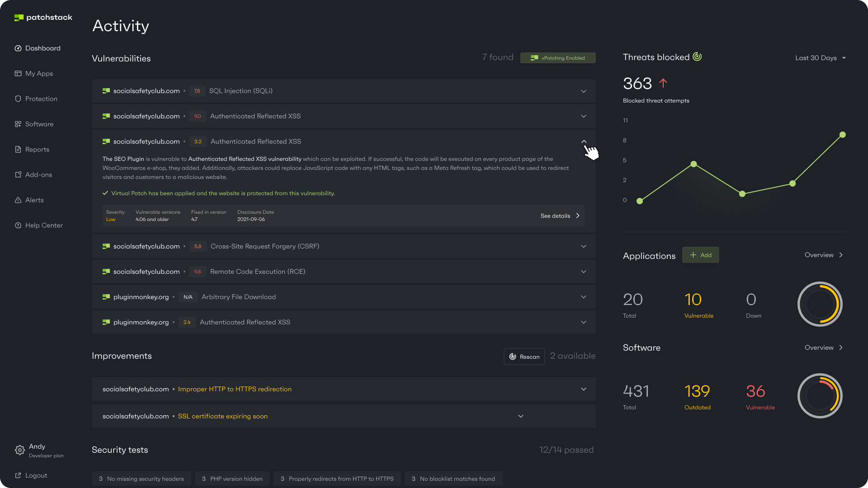Viewport: 868px width, 488px height.
Task: Open Add-ons page
Action: [33, 175]
